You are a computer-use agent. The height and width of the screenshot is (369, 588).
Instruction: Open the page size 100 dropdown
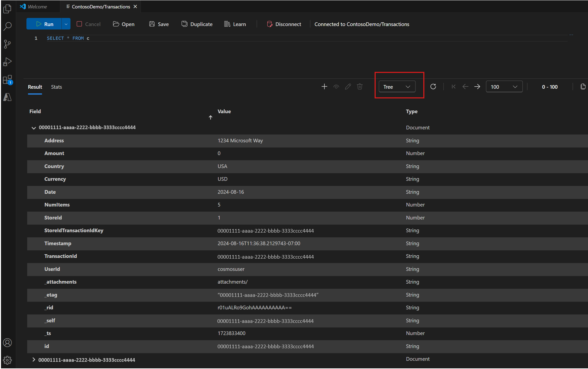[x=504, y=87]
